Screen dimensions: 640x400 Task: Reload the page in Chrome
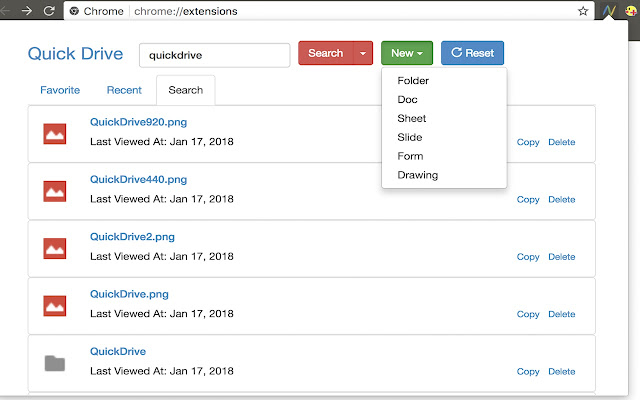pyautogui.click(x=49, y=11)
